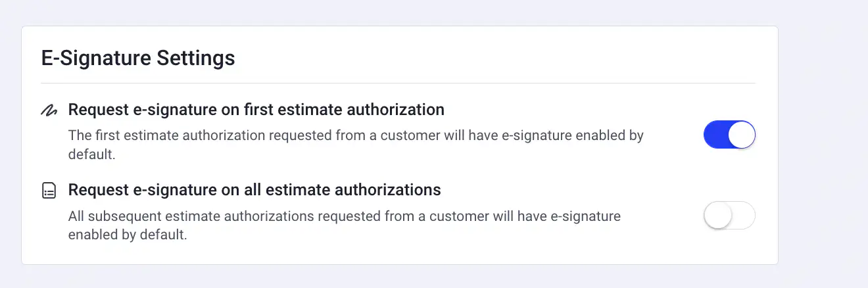
Task: Click the divider line below the heading
Action: coord(398,84)
